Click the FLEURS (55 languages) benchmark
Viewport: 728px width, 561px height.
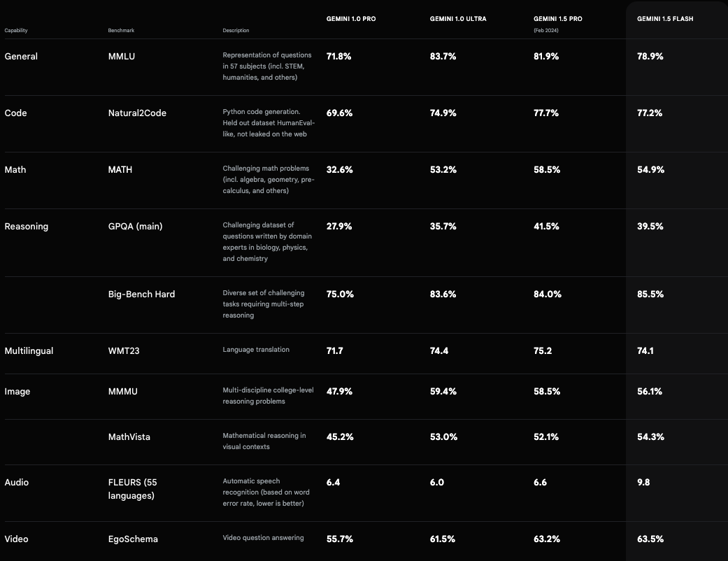tap(132, 489)
